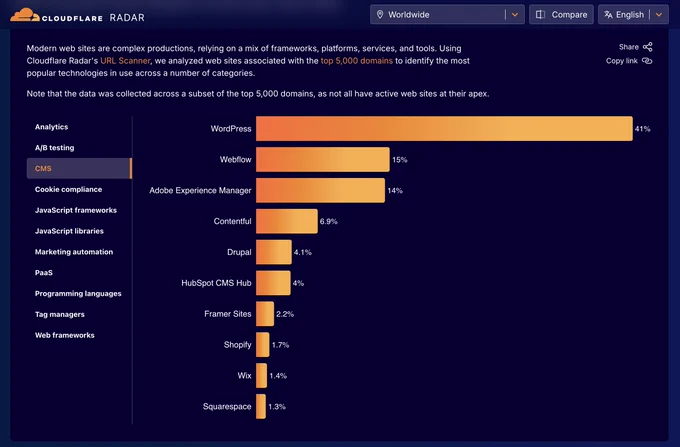Click the Compare split-panel icon

point(540,15)
